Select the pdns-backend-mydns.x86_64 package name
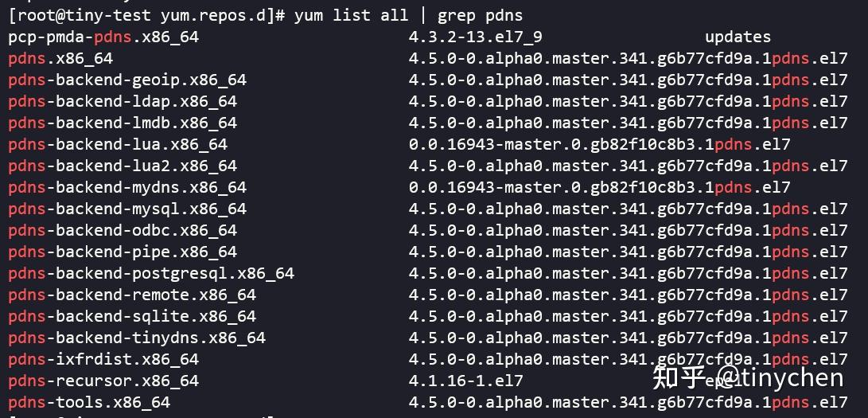Image resolution: width=868 pixels, height=418 pixels. coord(127,188)
